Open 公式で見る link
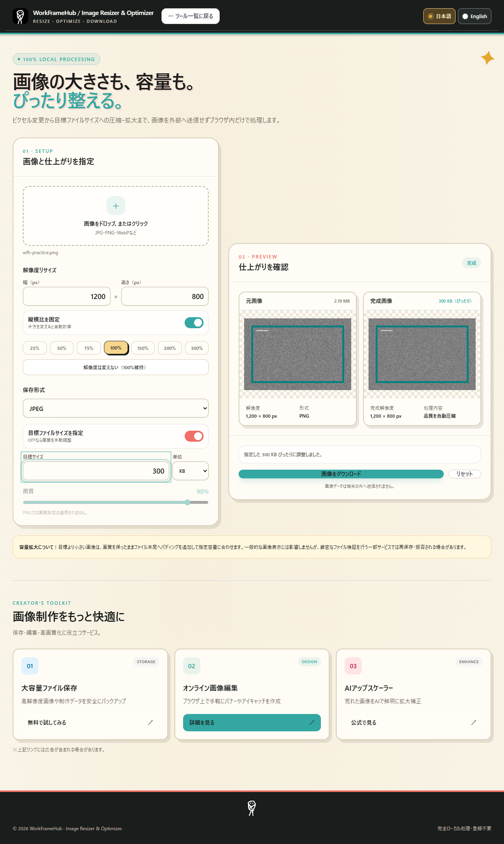The height and width of the screenshot is (844, 504). [x=413, y=723]
